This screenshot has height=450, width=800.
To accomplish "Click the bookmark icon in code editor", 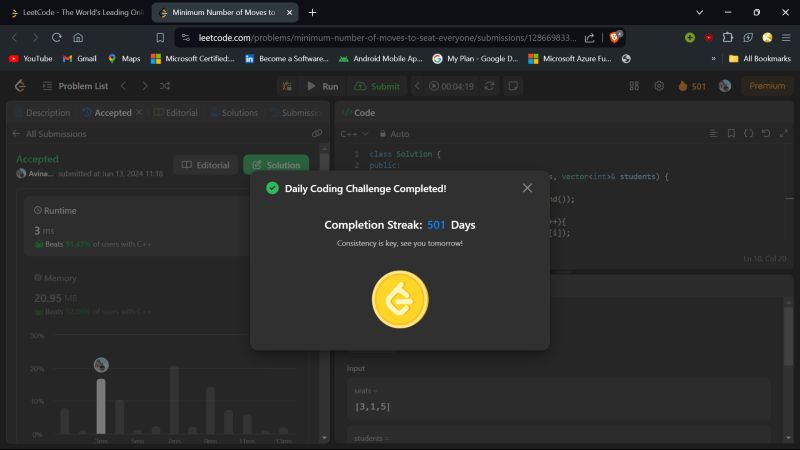I will click(731, 134).
